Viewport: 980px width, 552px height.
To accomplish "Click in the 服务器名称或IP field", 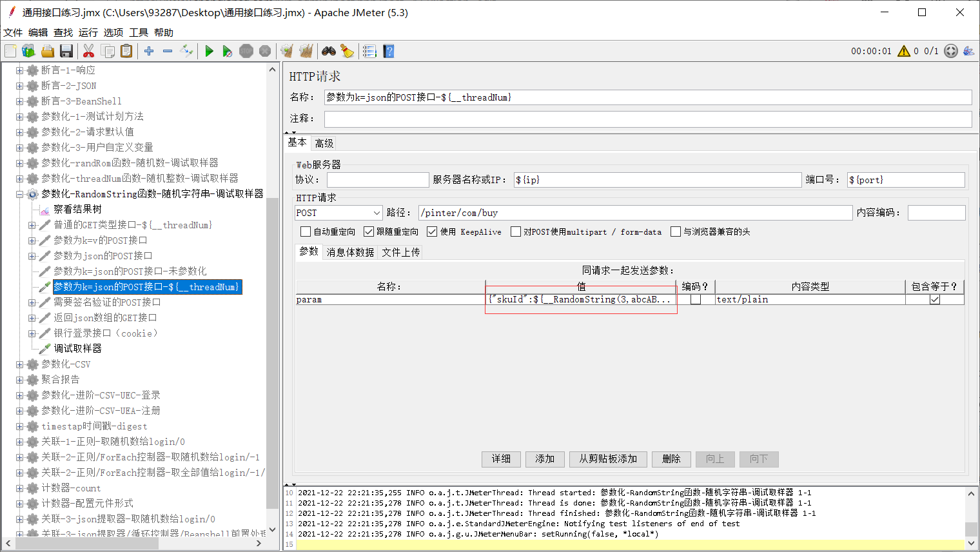I will tap(657, 180).
